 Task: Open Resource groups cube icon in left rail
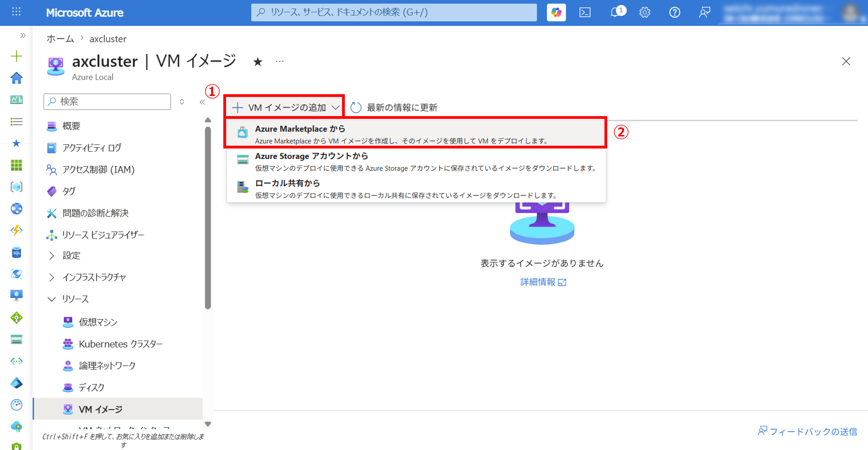(x=16, y=187)
